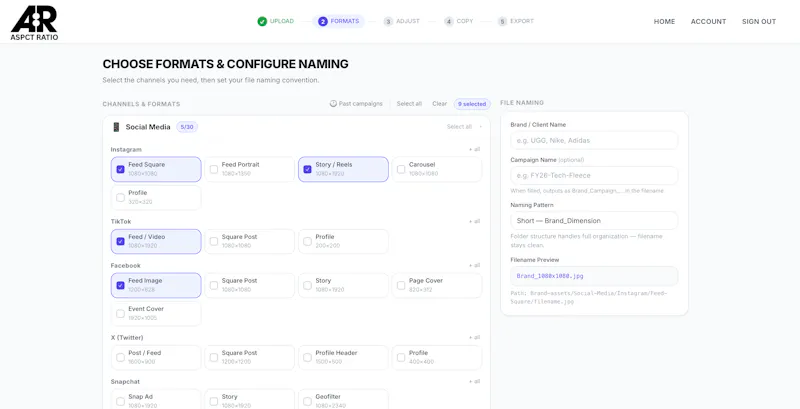Open the Naming Pattern dropdown

(x=594, y=221)
